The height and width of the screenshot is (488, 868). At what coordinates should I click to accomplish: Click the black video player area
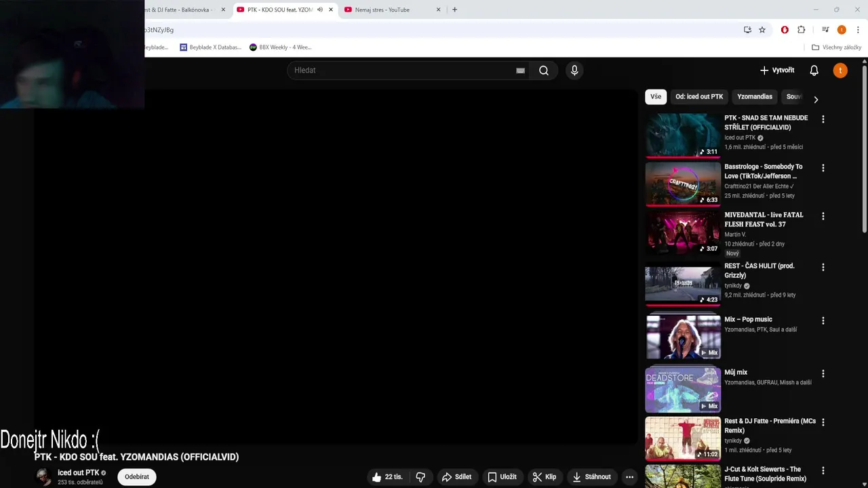(336, 268)
